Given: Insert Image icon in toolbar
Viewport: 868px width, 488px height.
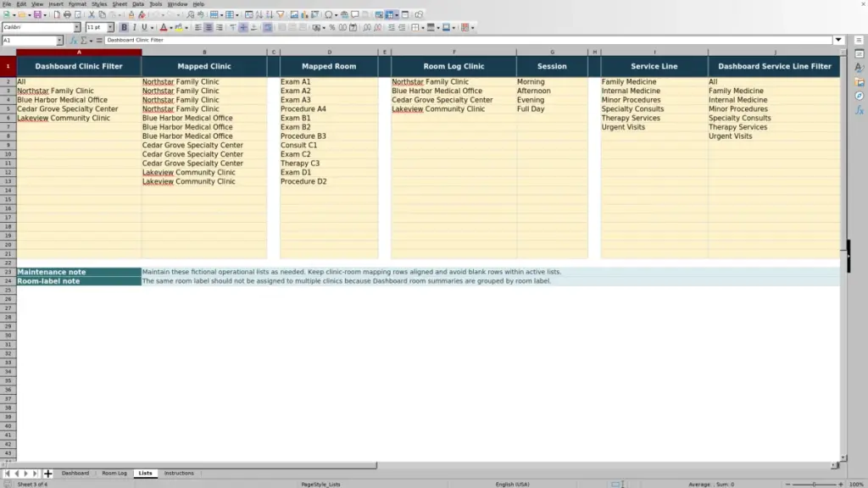Looking at the screenshot, I should [x=294, y=15].
